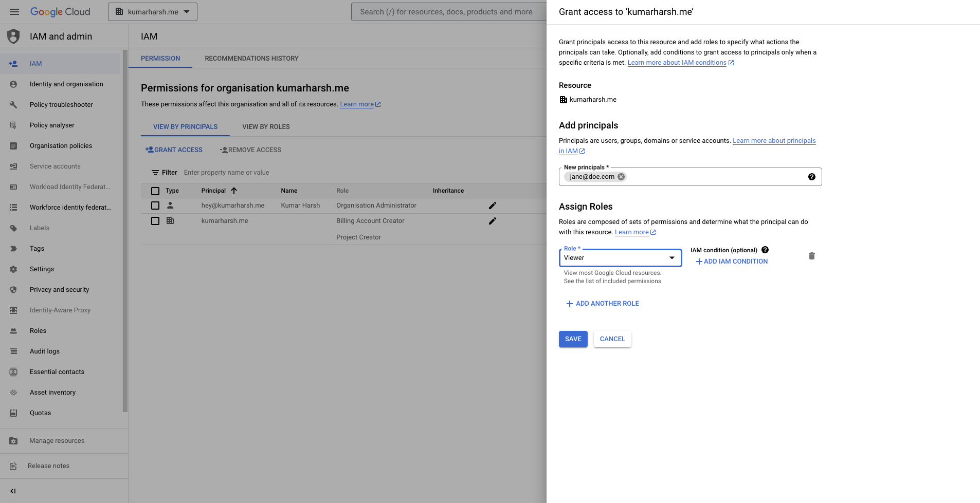Image resolution: width=980 pixels, height=503 pixels.
Task: Toggle the Principal column sort arrow
Action: (x=234, y=190)
